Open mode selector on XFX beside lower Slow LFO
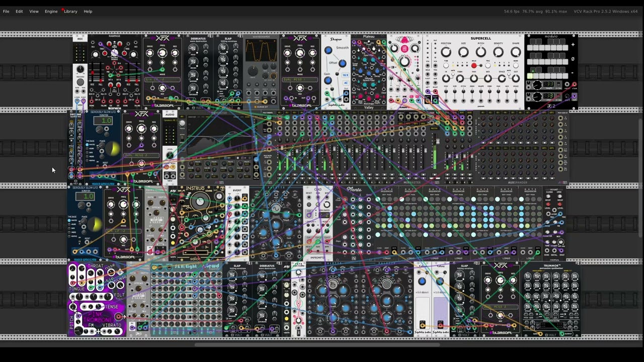The height and width of the screenshot is (362, 644). (123, 231)
